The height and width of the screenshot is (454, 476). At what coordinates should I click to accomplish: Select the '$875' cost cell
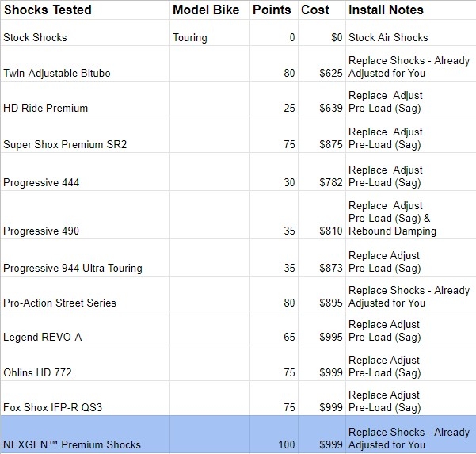pos(322,135)
